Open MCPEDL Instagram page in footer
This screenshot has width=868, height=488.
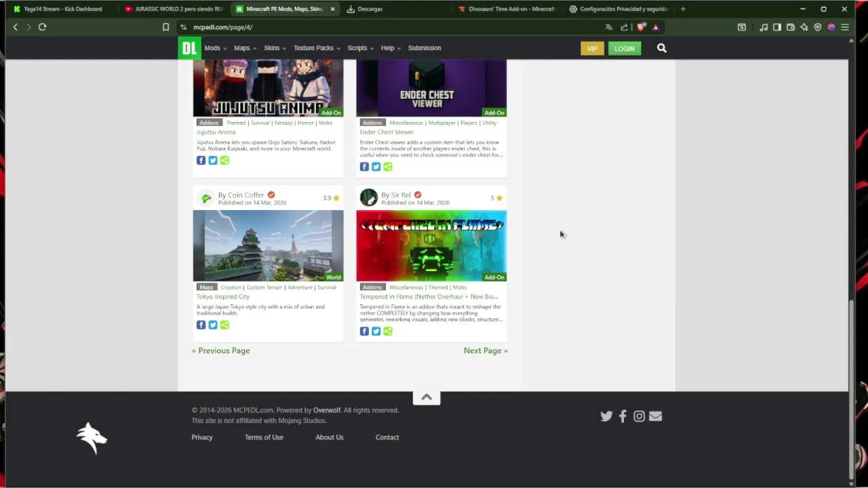[x=639, y=416]
